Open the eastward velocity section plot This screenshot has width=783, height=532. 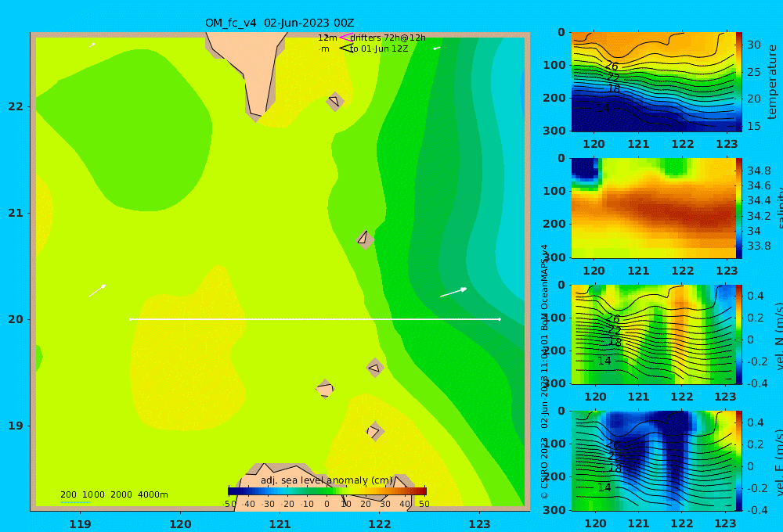tap(653, 461)
